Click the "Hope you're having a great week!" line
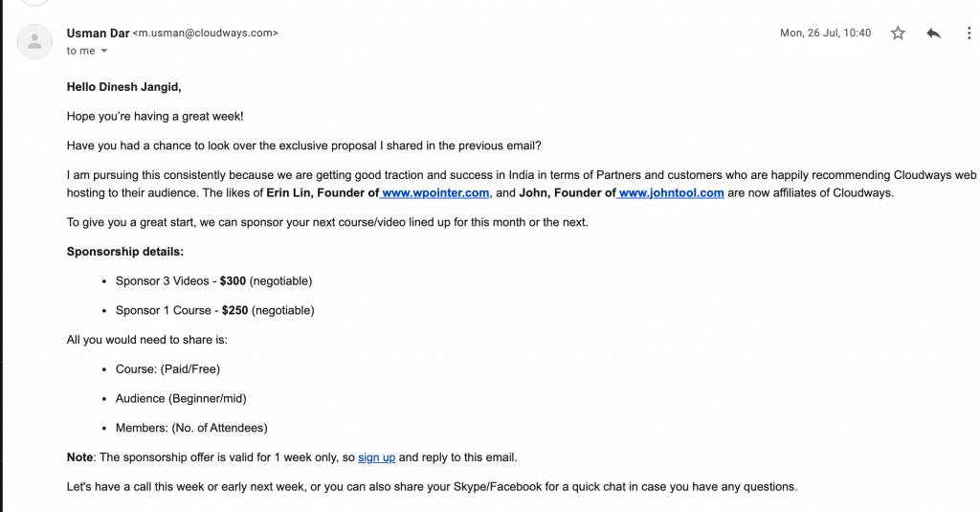 tap(155, 116)
